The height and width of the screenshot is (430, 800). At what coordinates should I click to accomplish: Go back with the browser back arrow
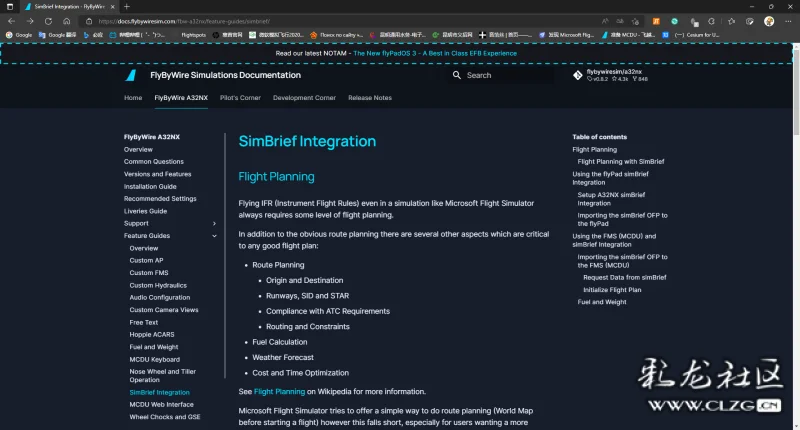coord(11,21)
